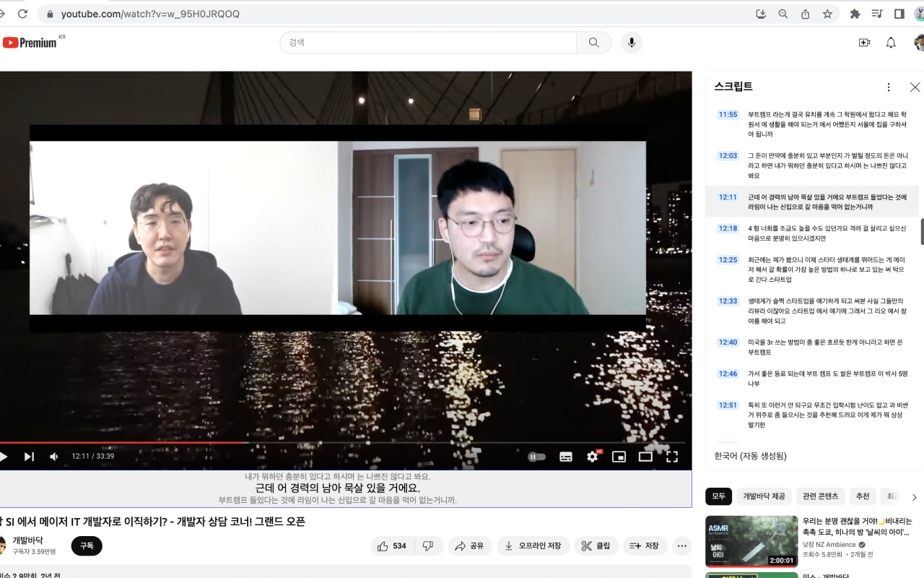This screenshot has height=578, width=924.
Task: Click 오프라인 저장 download button
Action: (x=533, y=546)
